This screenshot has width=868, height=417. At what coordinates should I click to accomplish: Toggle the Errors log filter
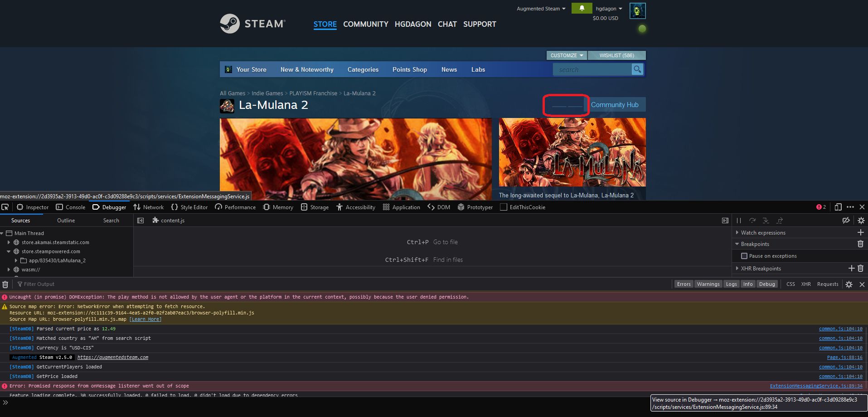pyautogui.click(x=684, y=284)
